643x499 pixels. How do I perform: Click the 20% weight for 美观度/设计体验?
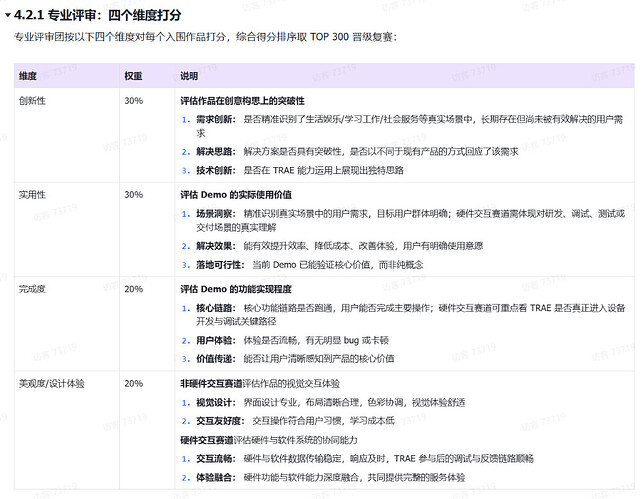tap(134, 383)
